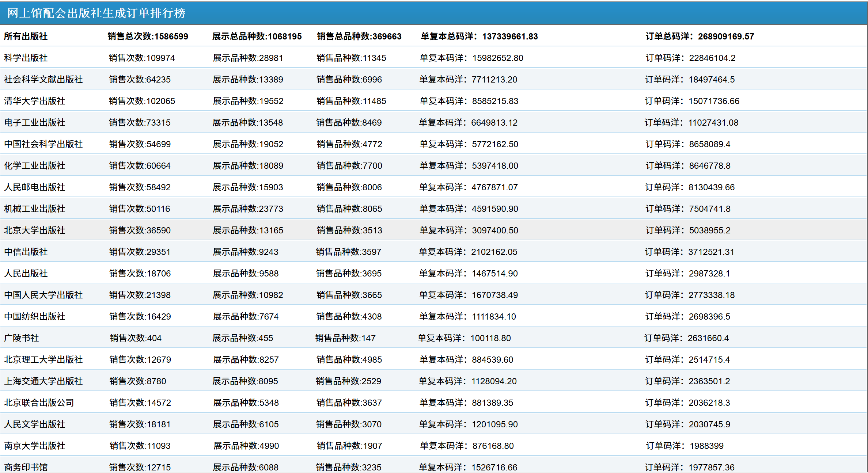
Task: Click the highlighted 北京大学出版社 row
Action: [35, 230]
